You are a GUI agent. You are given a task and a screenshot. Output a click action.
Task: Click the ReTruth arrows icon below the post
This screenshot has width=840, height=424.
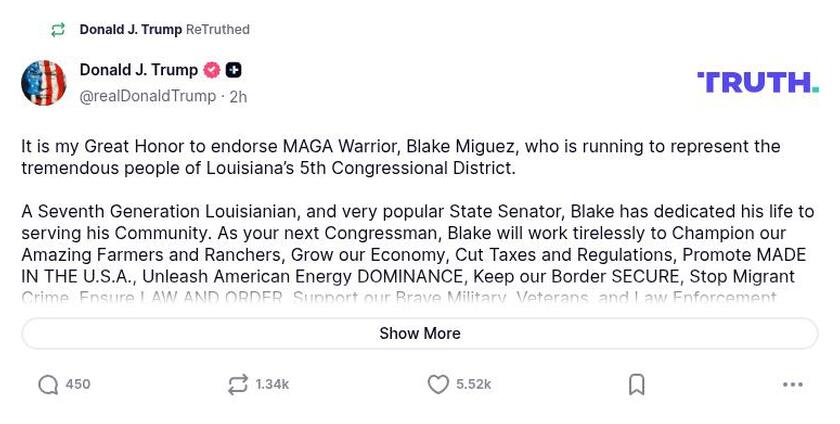[x=237, y=385]
